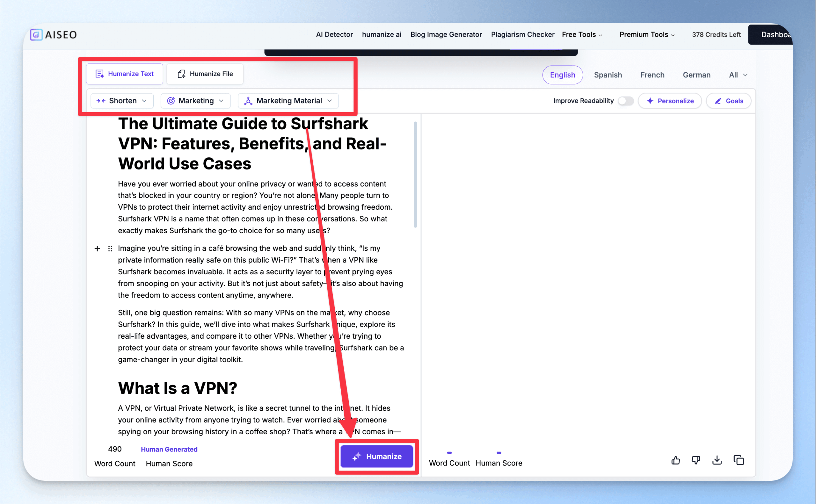Expand the All languages dropdown
The image size is (816, 504).
(738, 75)
